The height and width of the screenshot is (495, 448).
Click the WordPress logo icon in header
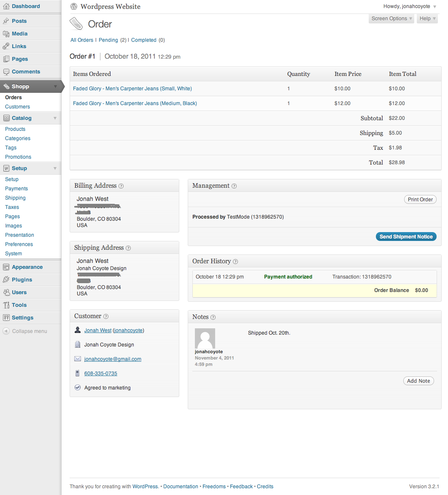(74, 6)
